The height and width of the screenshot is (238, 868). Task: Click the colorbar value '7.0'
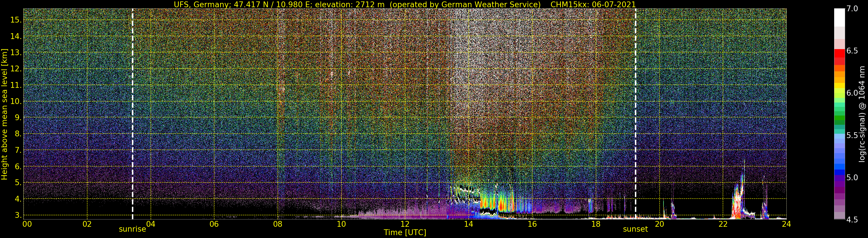[x=852, y=9]
